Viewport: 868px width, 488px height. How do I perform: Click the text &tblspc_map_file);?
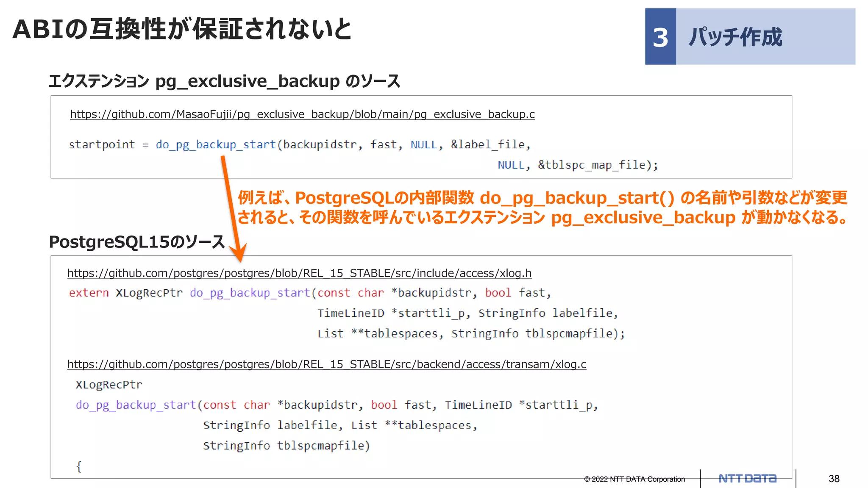coord(598,165)
